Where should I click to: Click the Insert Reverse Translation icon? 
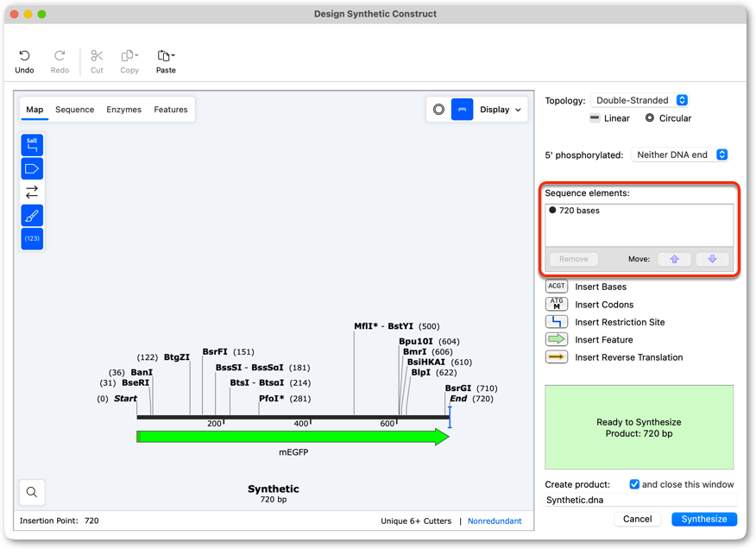(557, 357)
